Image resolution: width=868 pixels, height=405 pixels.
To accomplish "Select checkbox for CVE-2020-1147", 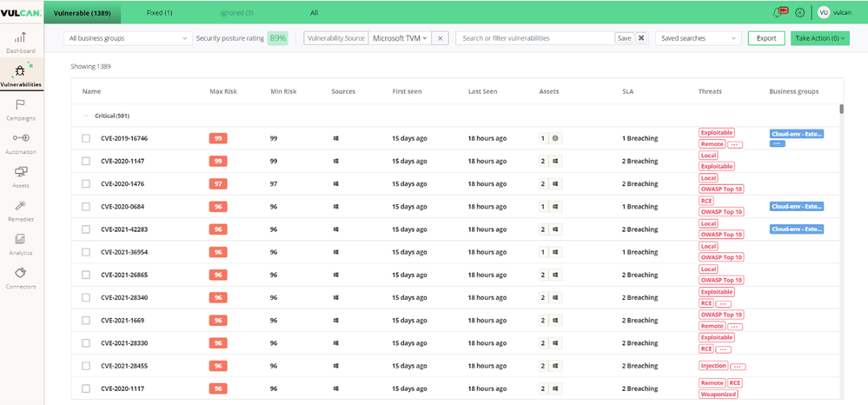I will tap(86, 162).
